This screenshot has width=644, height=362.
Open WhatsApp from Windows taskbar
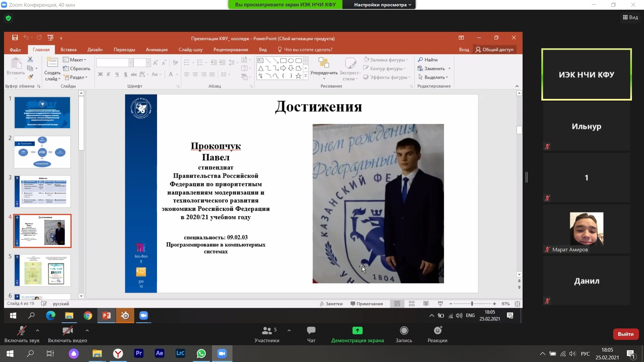[201, 353]
